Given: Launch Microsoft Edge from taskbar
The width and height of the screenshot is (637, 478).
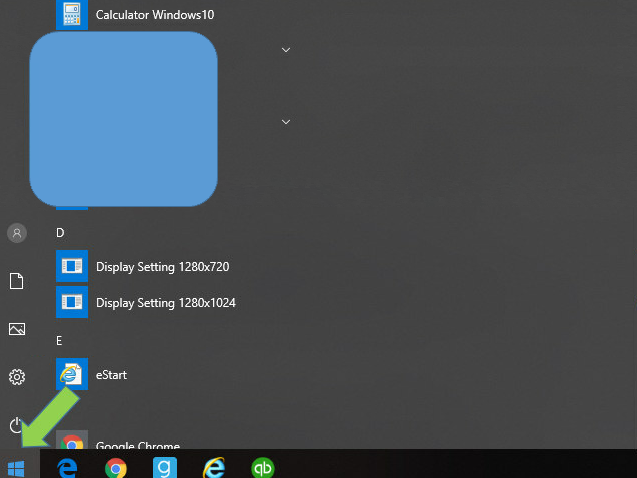Looking at the screenshot, I should [x=67, y=468].
